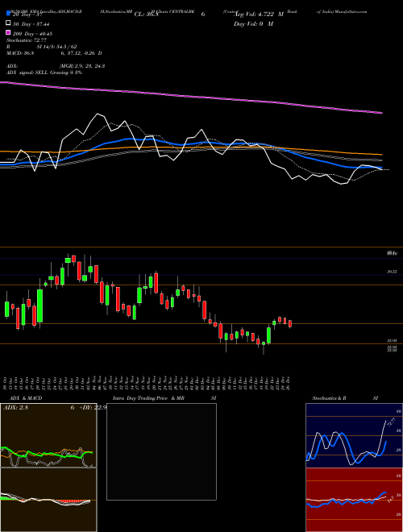This screenshot has width=403, height=532.
Task: Click the 'Avg Vol: 4.722 M' value
Action: coord(259,15)
